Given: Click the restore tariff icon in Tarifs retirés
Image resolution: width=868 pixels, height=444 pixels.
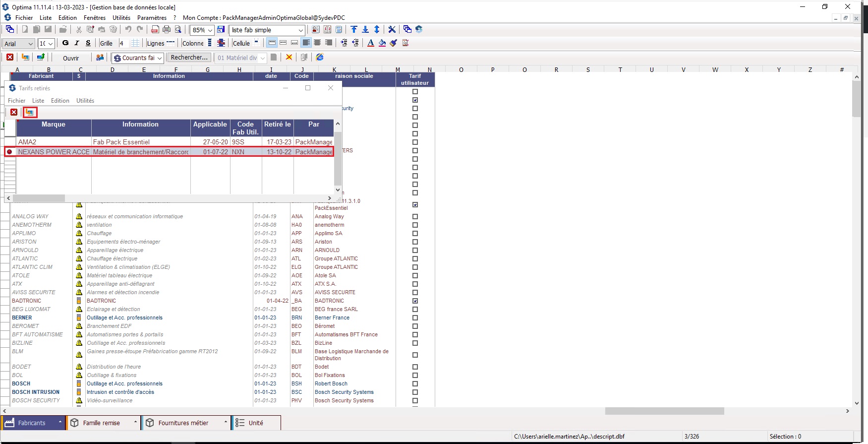Looking at the screenshot, I should pyautogui.click(x=30, y=112).
